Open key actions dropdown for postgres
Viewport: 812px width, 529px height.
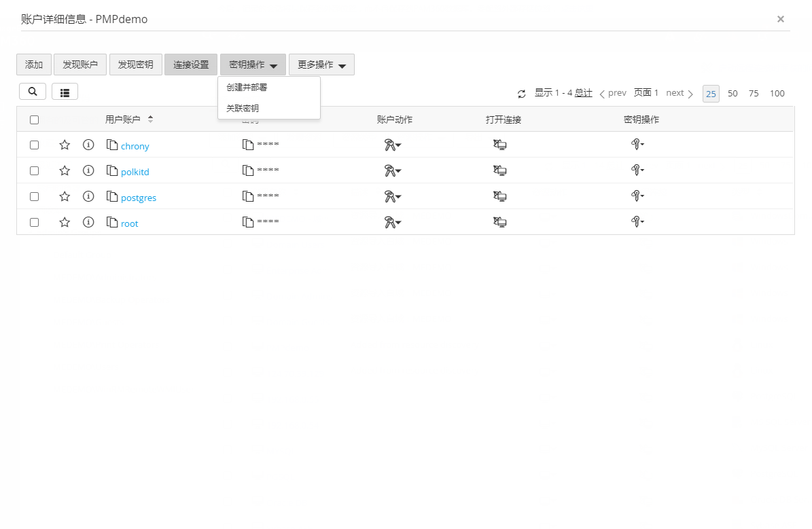pos(637,196)
